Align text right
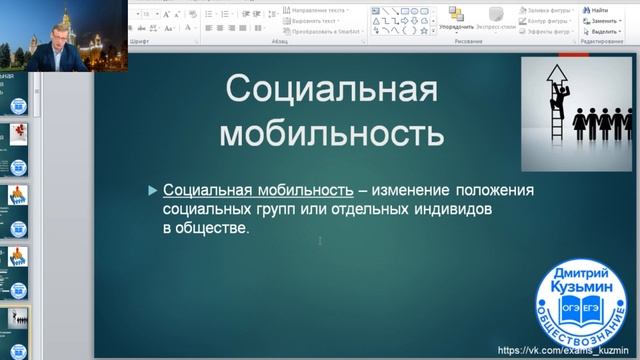 click(x=231, y=28)
